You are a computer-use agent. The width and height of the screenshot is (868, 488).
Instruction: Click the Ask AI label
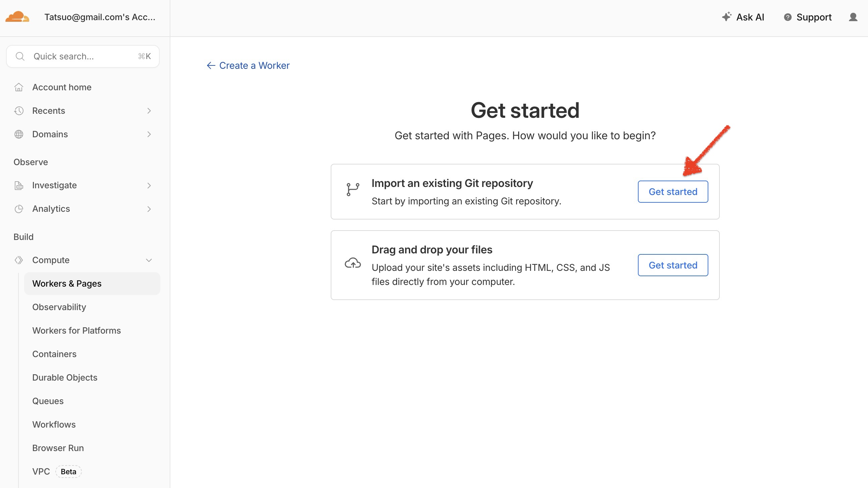tap(750, 17)
